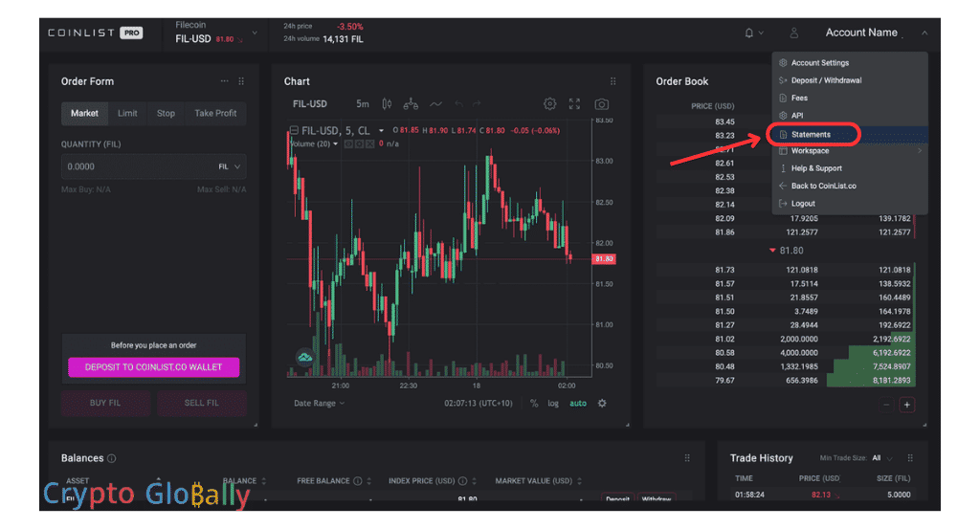Sort balances by Market Value (USD)
Image resolution: width=980 pixels, height=529 pixels.
[x=538, y=481]
